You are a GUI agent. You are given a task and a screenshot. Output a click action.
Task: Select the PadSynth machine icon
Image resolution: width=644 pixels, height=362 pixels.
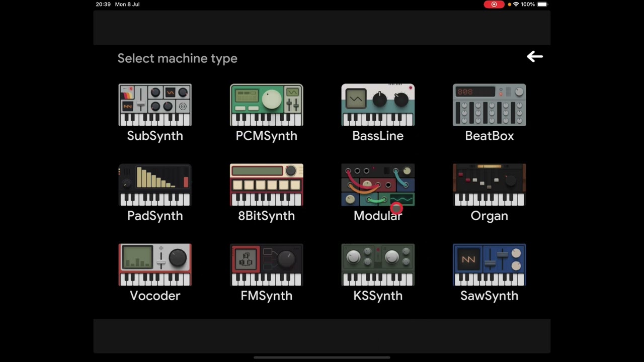click(x=155, y=185)
